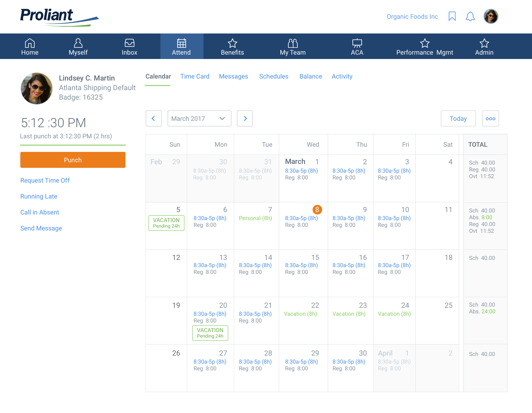Open the three-dot more options button

(x=490, y=118)
